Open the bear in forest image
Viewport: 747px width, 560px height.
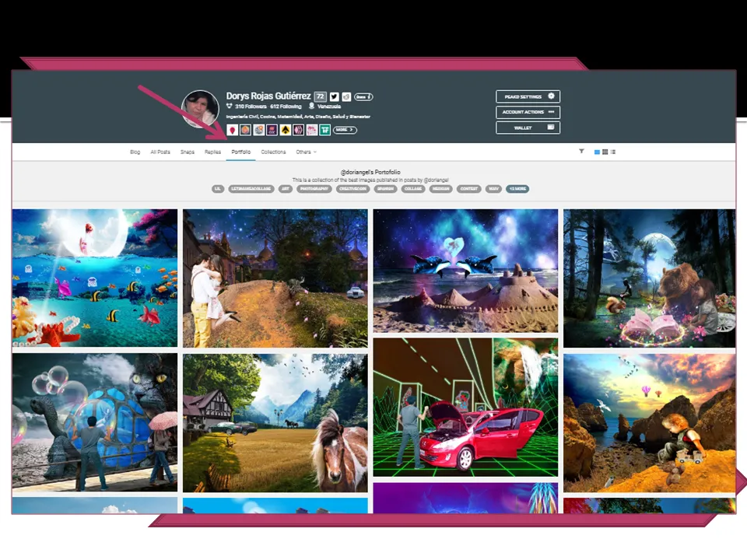(x=650, y=278)
